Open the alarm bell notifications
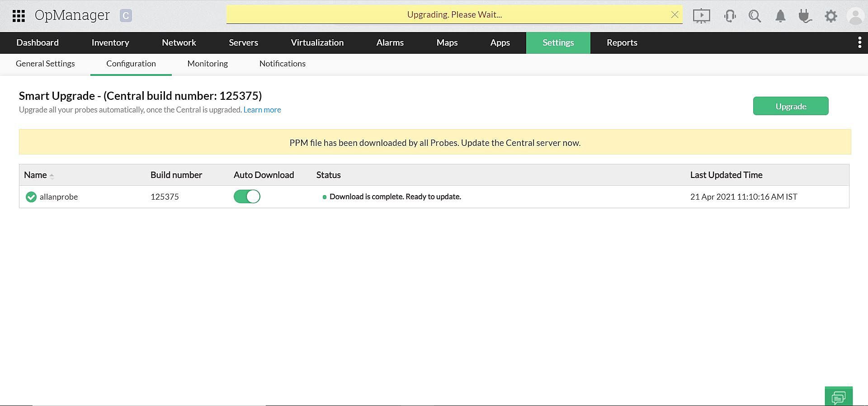This screenshot has width=868, height=406. click(x=780, y=16)
